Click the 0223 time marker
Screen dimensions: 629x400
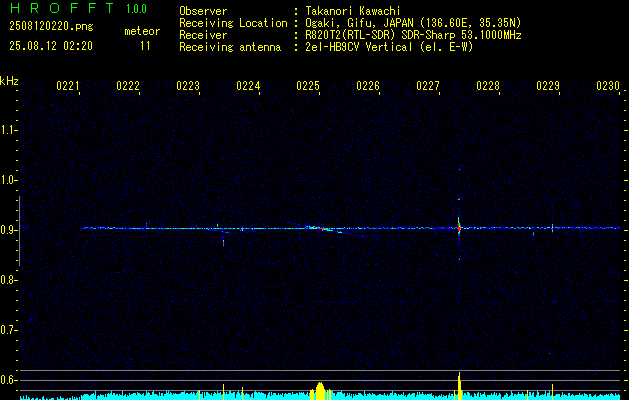coord(188,86)
